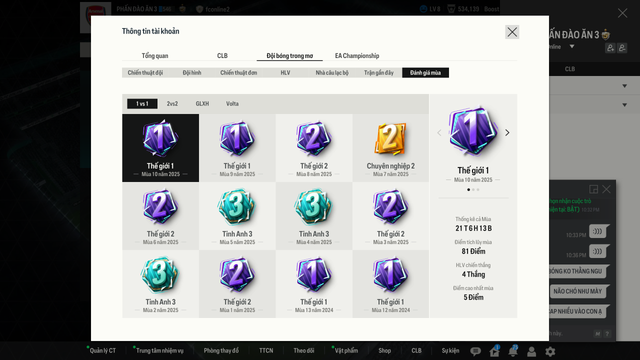
Task: Click the season pagination dots
Action: 473,189
